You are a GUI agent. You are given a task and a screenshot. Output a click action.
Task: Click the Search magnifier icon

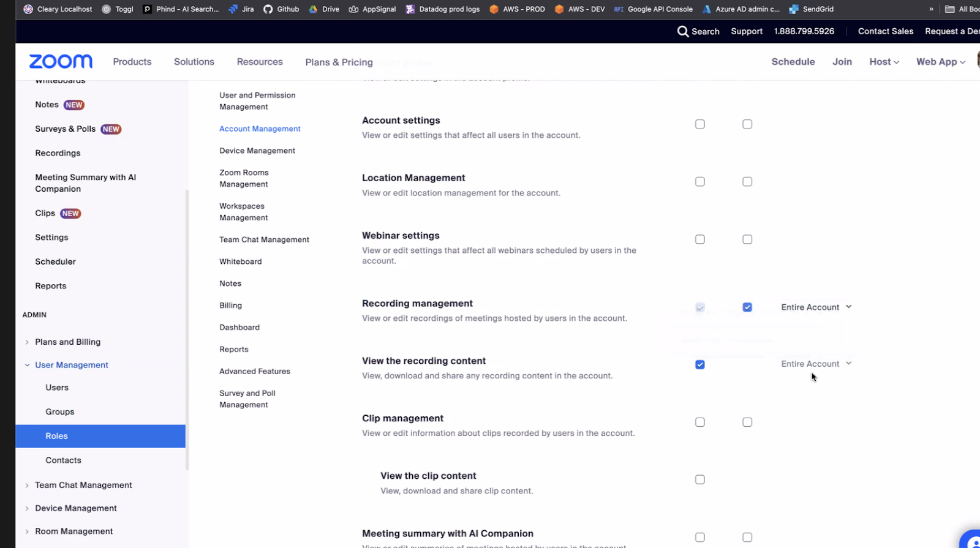tap(682, 31)
